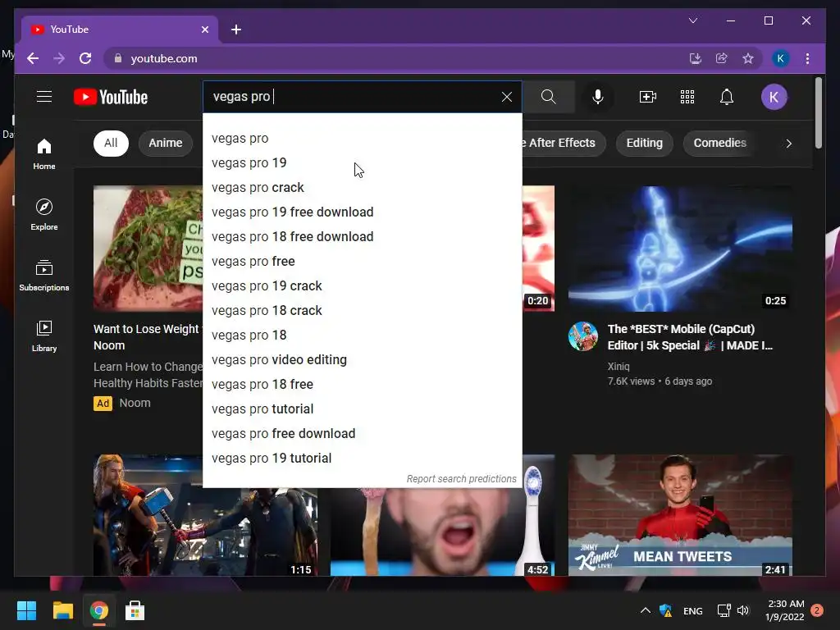Go to Home in sidebar
The height and width of the screenshot is (630, 840).
coord(44,154)
